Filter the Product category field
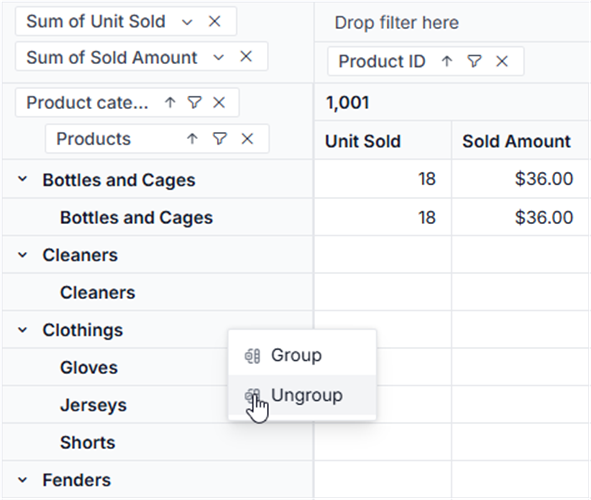Image resolution: width=591 pixels, height=500 pixels. pos(194,102)
